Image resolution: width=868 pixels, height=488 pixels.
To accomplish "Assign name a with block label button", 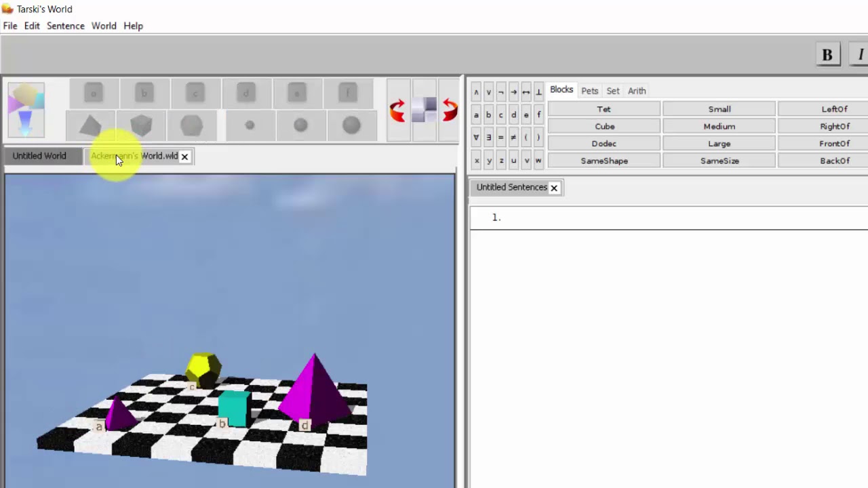I will [x=94, y=94].
